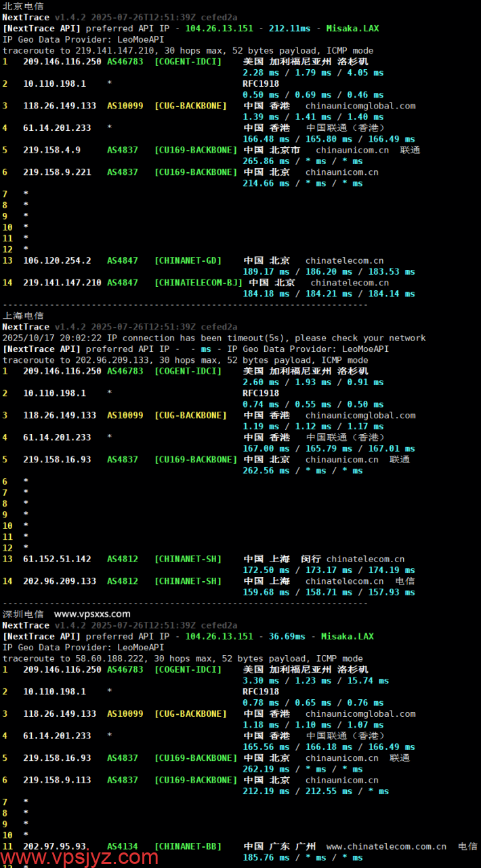Click the IP address 219.158.9.221
Screen dimensions: 481x868
57,172
